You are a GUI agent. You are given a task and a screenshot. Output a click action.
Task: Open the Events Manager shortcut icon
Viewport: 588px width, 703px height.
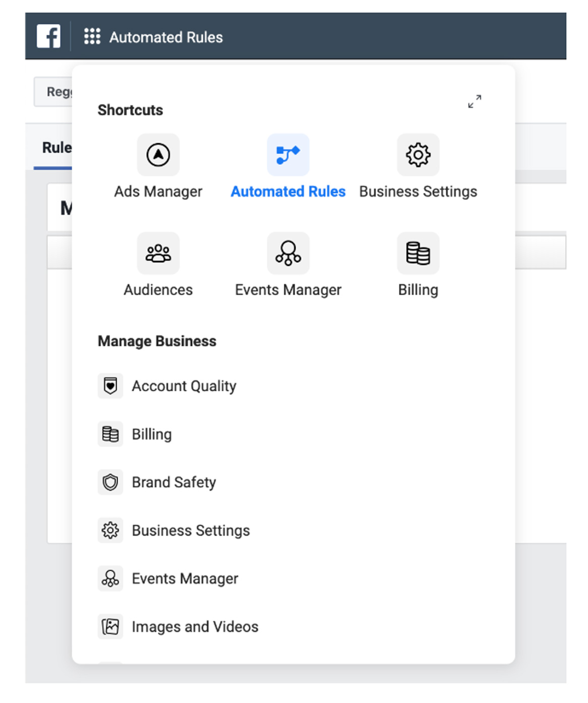pyautogui.click(x=287, y=253)
